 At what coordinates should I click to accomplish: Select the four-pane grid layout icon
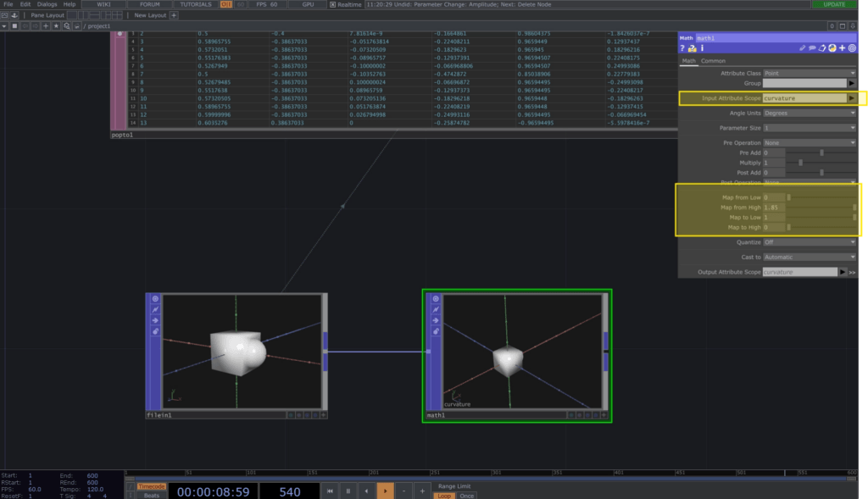(x=117, y=15)
